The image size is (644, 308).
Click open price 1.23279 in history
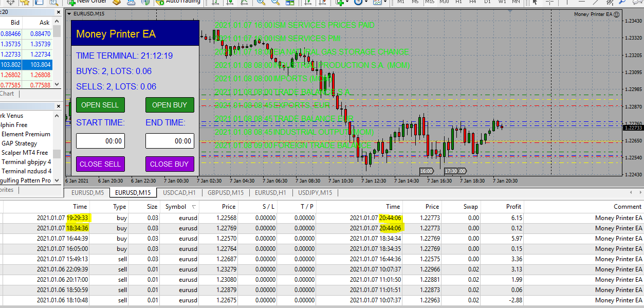pos(225,269)
